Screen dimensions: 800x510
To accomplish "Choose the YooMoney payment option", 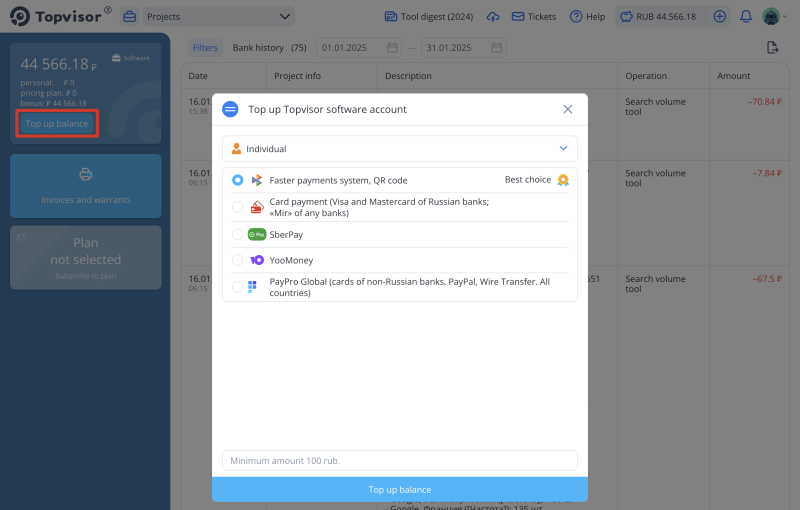I will coord(237,260).
